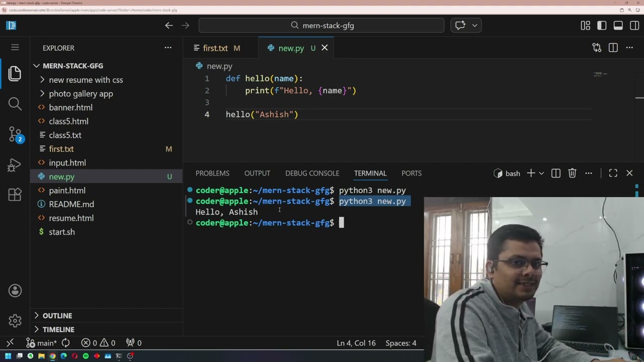The height and width of the screenshot is (362, 644).
Task: Open the compare changes icon in editor toolbar
Action: [x=597, y=48]
